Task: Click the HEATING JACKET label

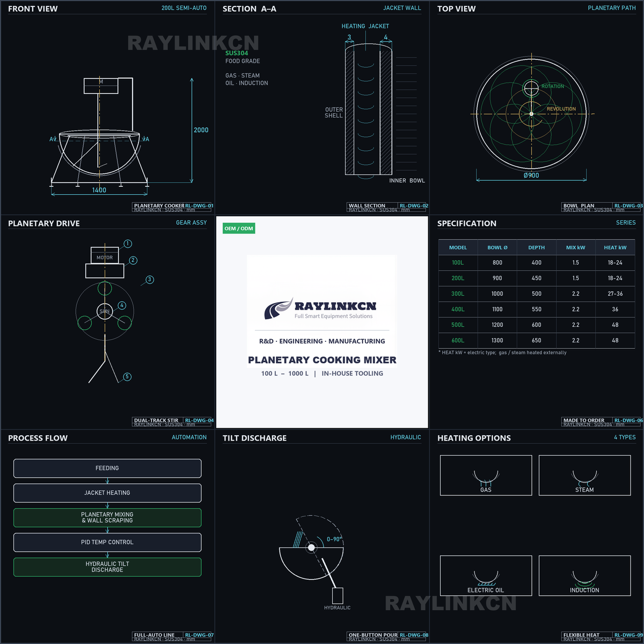Action: click(365, 26)
